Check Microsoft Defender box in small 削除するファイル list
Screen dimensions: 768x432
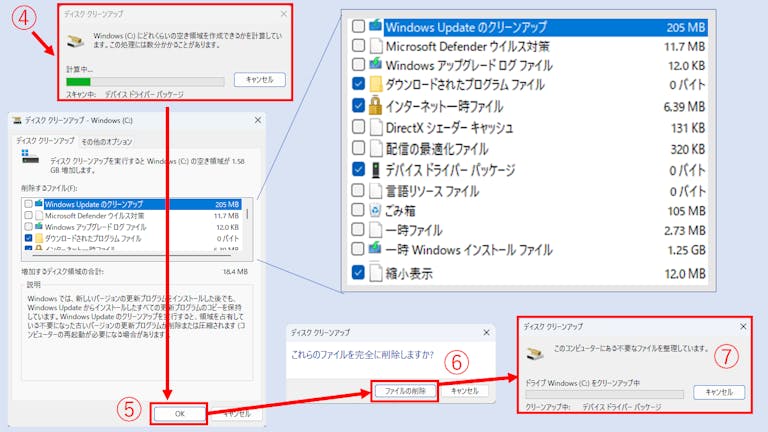(x=28, y=216)
